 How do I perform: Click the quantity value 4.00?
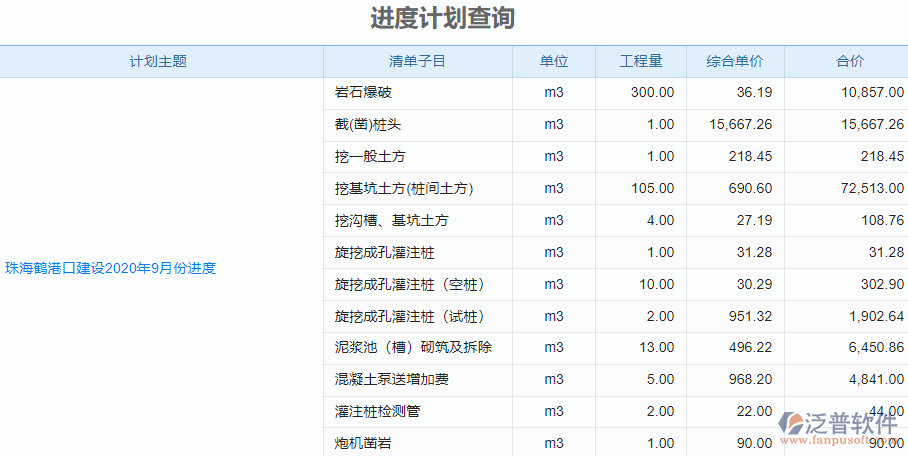(660, 220)
